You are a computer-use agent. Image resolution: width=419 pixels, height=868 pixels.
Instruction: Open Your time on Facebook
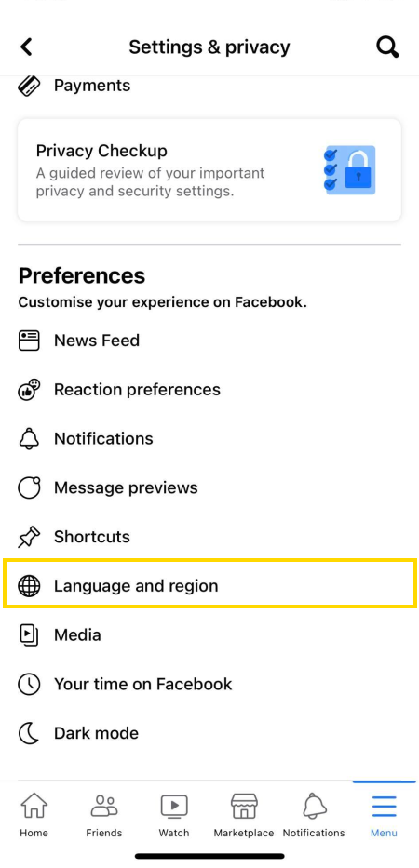[209, 684]
